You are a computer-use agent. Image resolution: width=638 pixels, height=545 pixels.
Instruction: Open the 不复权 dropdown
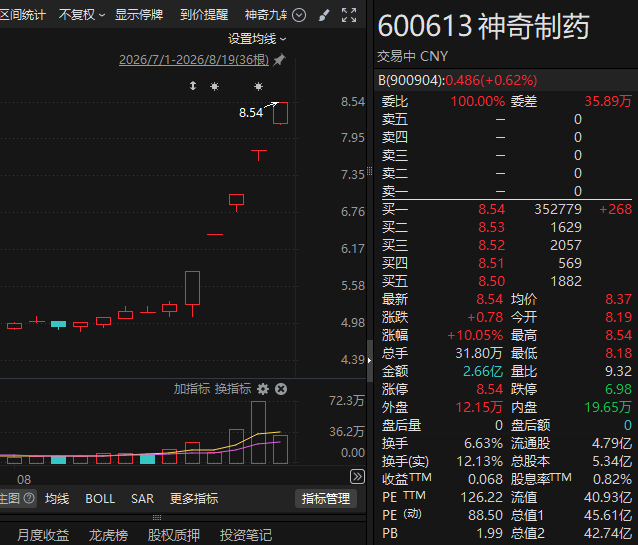pos(82,15)
